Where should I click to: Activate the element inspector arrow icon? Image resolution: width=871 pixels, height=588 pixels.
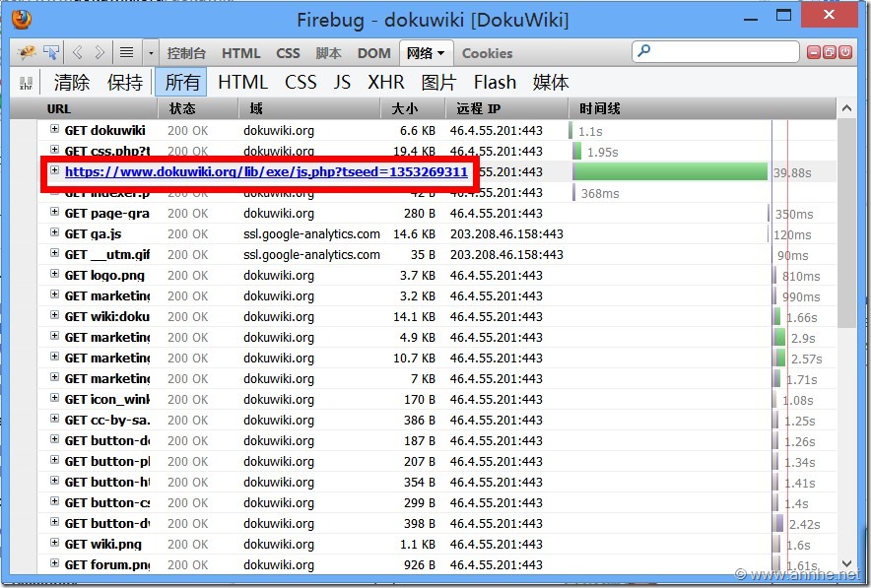pos(50,52)
